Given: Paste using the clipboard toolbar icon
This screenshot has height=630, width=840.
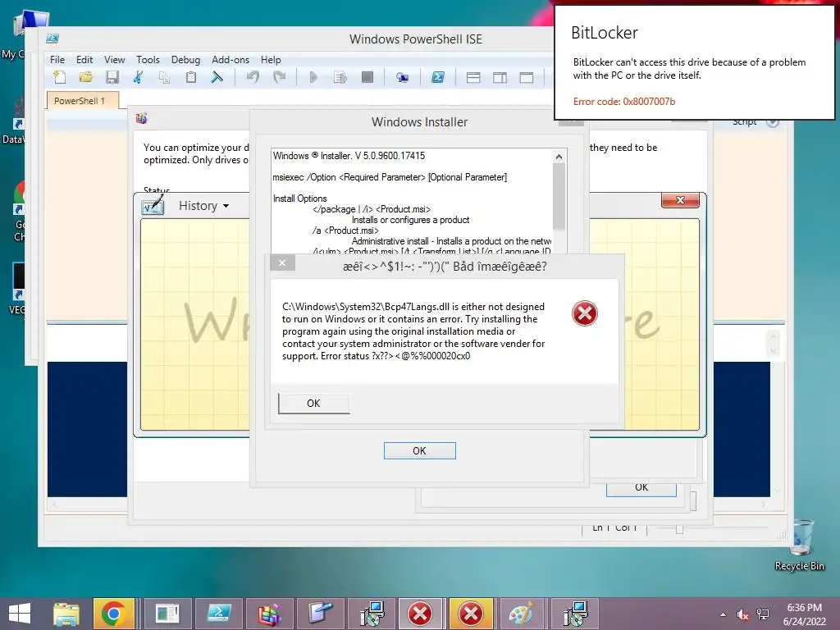Looking at the screenshot, I should (x=190, y=78).
